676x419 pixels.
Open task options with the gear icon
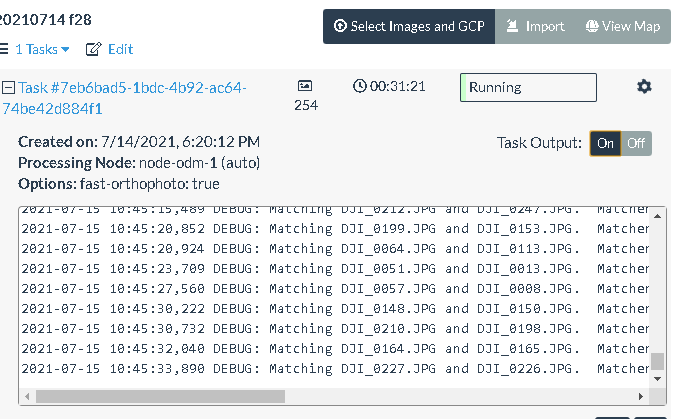[x=644, y=87]
